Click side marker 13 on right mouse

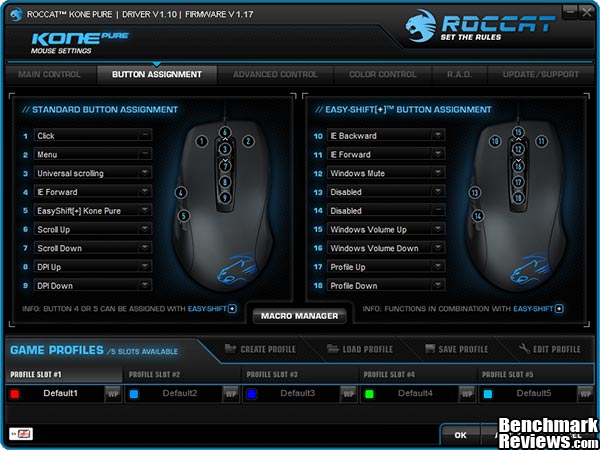click(475, 192)
